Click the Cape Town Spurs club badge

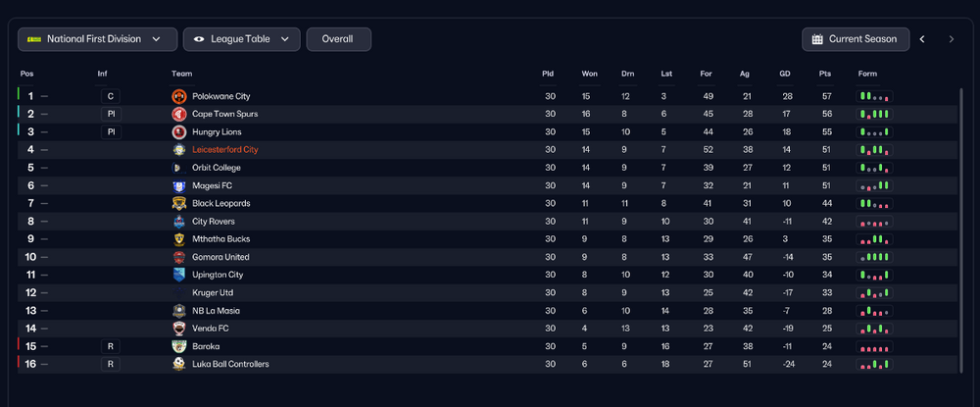tap(178, 115)
